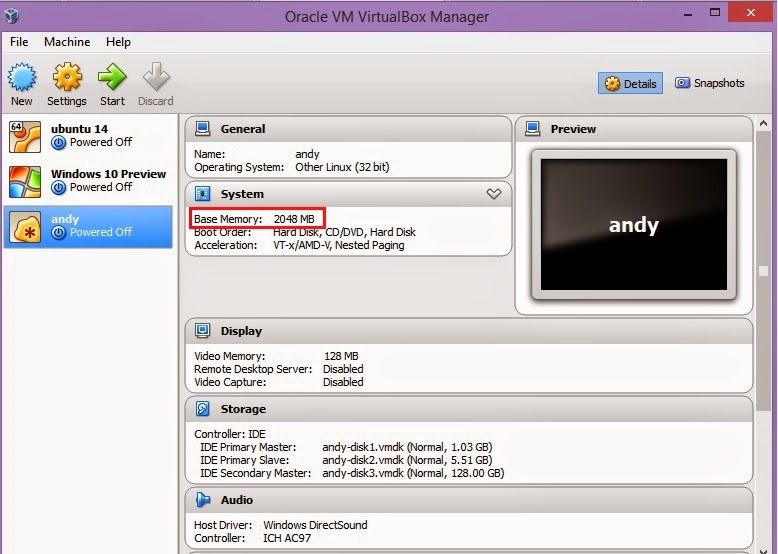Click the General section header
The width and height of the screenshot is (778, 554).
tap(348, 129)
